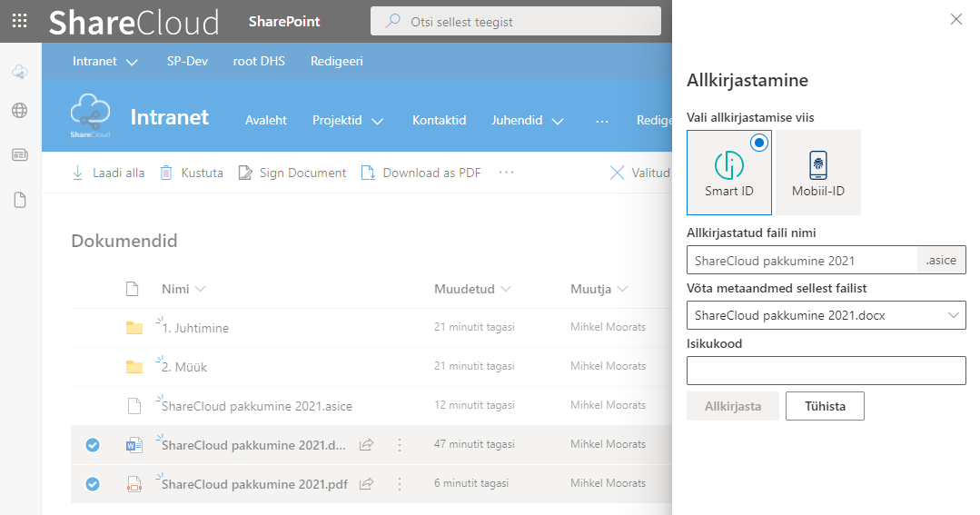This screenshot has width=980, height=515.
Task: Focus the Isikukood input field
Action: 827,371
